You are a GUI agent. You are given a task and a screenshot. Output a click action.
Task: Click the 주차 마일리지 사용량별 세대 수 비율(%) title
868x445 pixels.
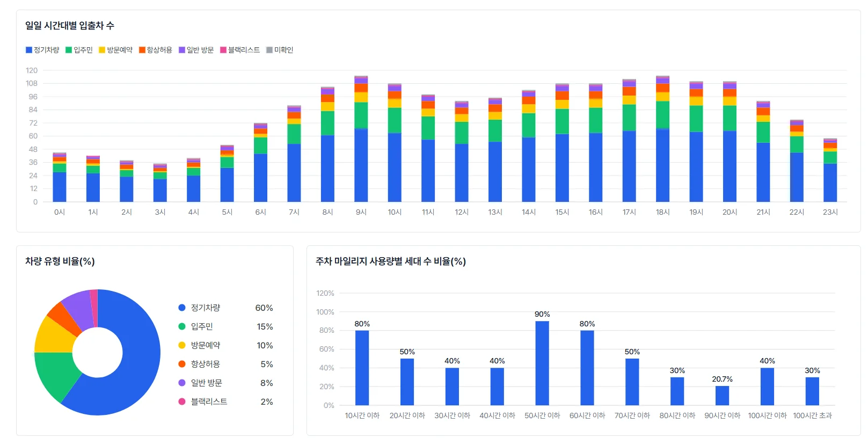(391, 261)
